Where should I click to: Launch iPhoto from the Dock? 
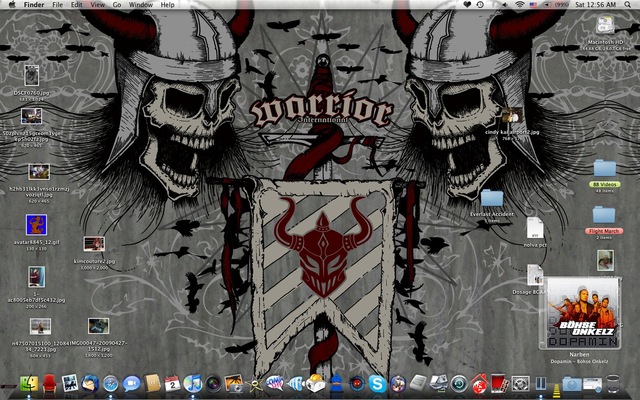[234, 384]
